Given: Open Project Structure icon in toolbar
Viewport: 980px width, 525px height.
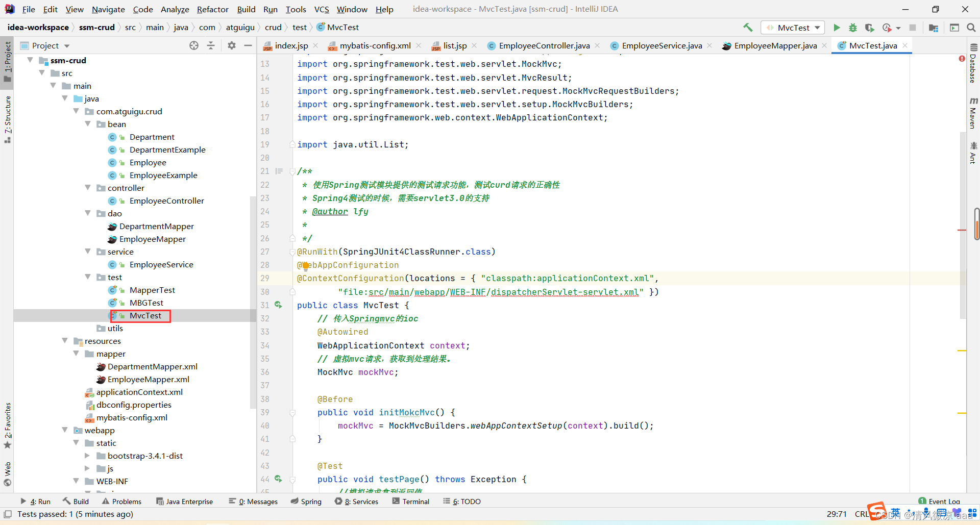Looking at the screenshot, I should pos(934,28).
